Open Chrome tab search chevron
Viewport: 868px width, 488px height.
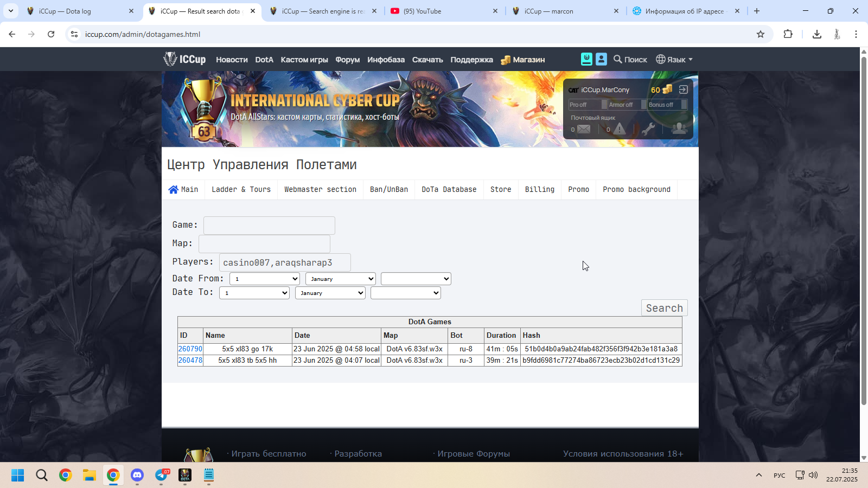click(11, 11)
